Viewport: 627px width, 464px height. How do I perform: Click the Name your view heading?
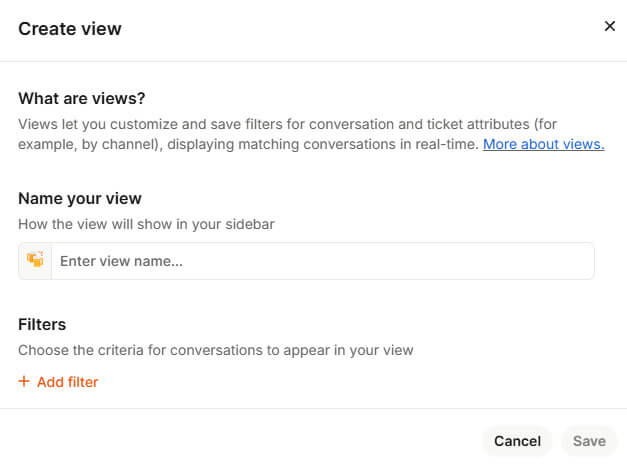tap(80, 198)
